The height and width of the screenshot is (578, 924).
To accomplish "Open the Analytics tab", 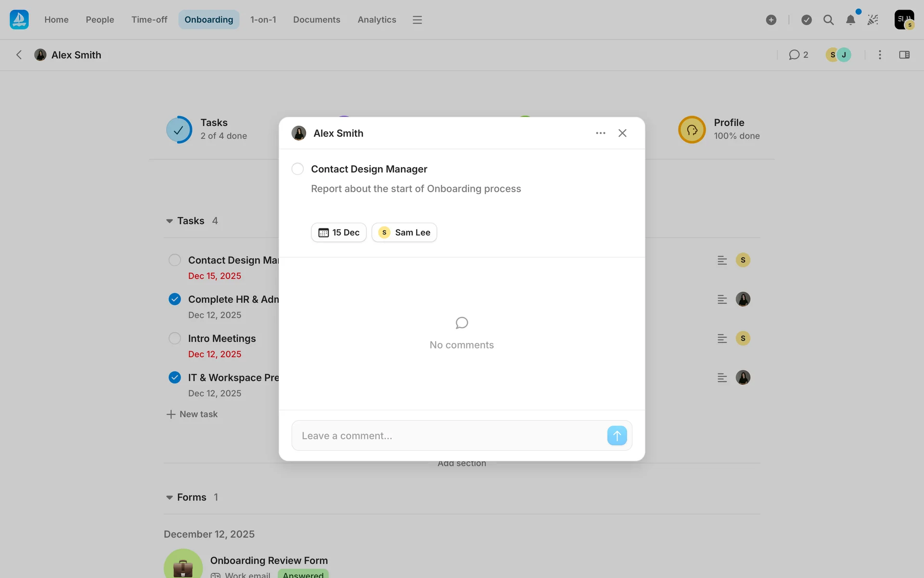I will [x=376, y=20].
